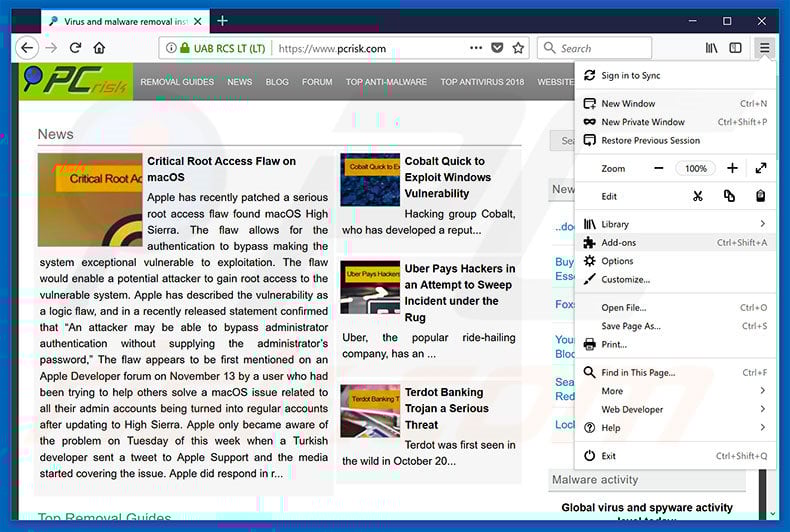Screen dimensions: 790x532
Task: Open the Library toolbar icon
Action: [711, 48]
